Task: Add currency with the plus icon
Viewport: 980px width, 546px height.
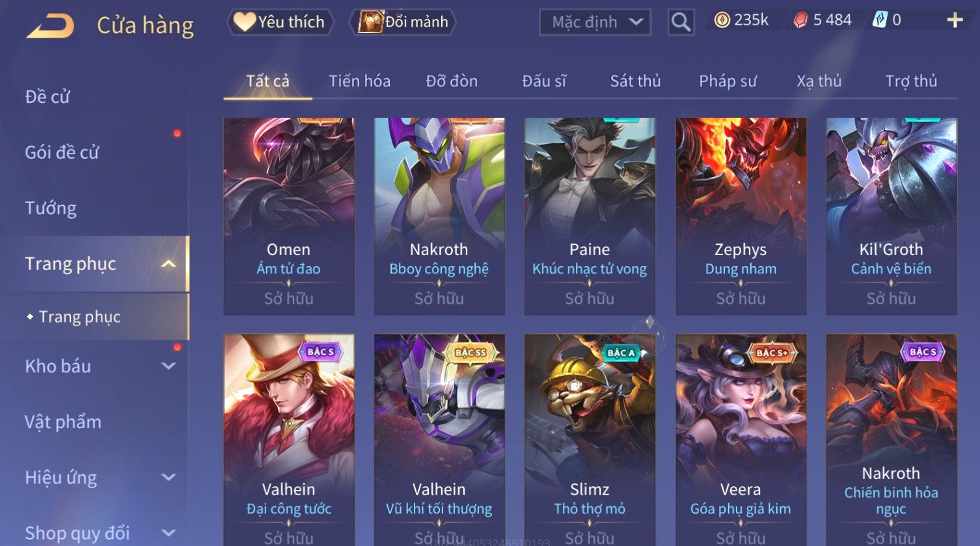Action: [955, 20]
